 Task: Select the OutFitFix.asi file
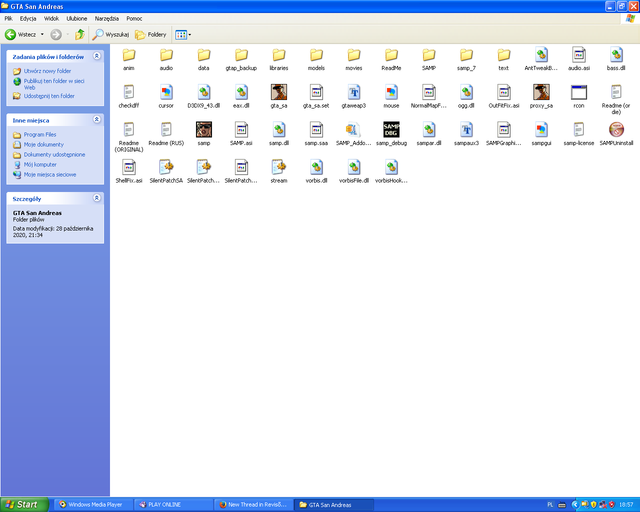(x=504, y=96)
